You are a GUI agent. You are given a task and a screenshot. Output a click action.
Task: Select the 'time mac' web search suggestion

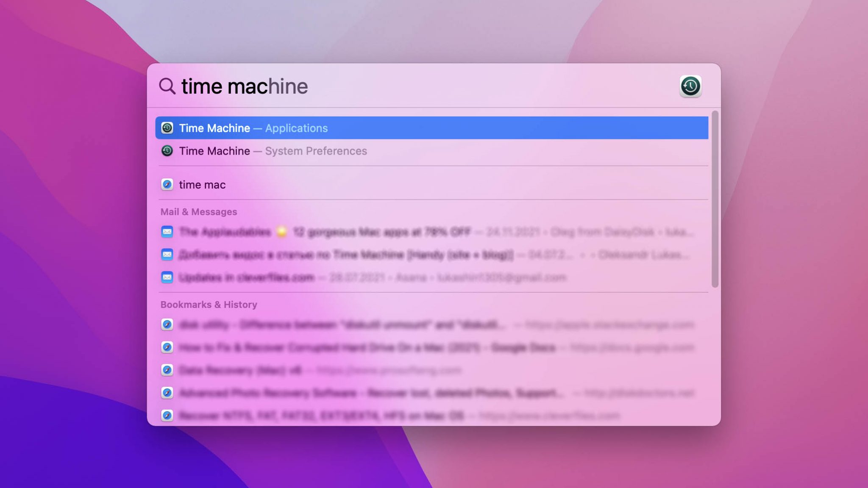pos(202,185)
